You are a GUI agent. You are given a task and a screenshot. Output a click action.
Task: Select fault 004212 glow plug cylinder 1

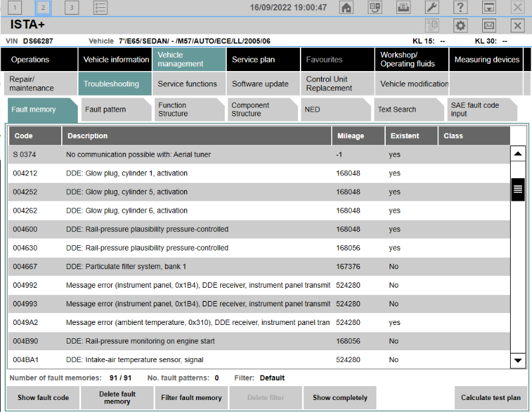pyautogui.click(x=259, y=173)
